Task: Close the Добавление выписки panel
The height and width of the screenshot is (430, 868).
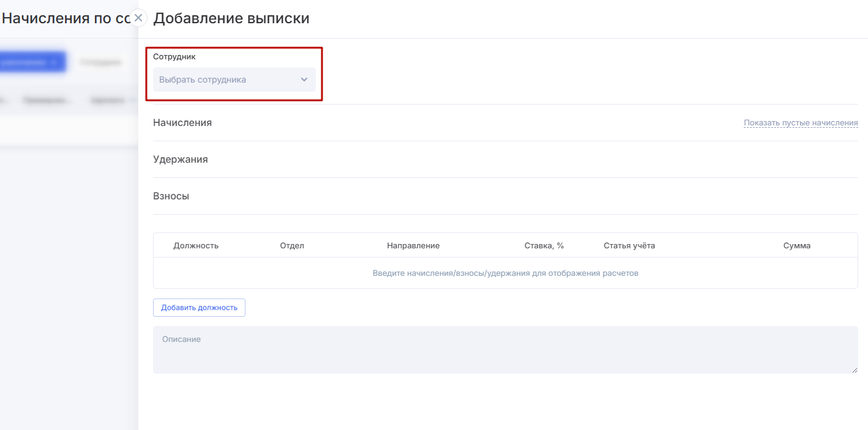Action: pyautogui.click(x=138, y=18)
